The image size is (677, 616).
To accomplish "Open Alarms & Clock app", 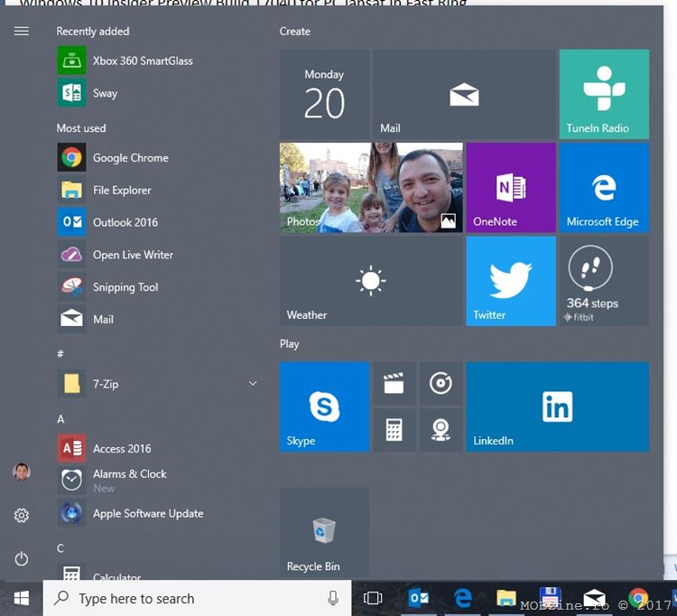I will (158, 481).
